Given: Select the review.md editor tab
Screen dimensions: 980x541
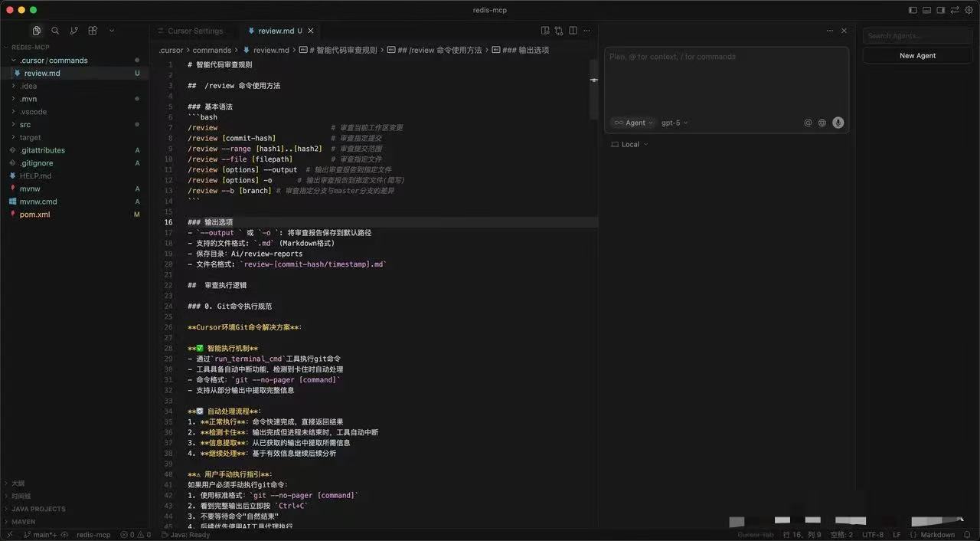Looking at the screenshot, I should tap(276, 31).
